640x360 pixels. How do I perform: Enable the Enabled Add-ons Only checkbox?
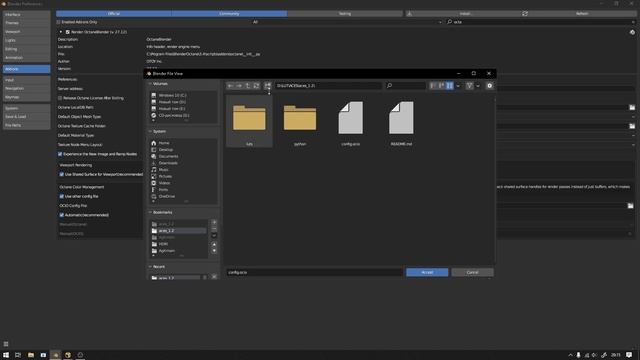pos(58,22)
